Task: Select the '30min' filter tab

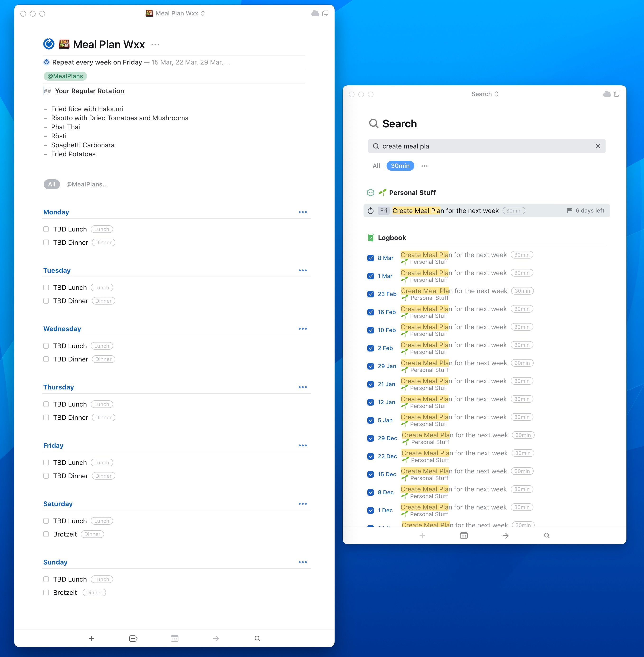Action: [x=400, y=166]
